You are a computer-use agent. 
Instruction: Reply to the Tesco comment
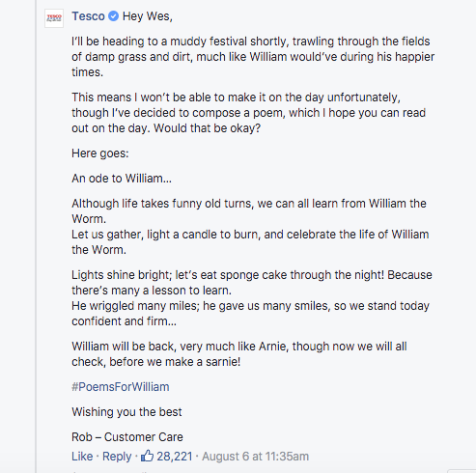coord(117,457)
